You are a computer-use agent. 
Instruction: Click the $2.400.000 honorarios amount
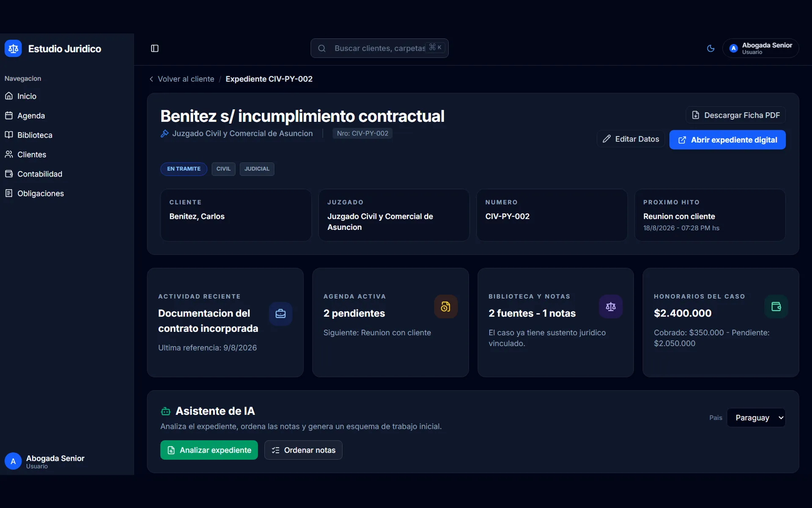[x=683, y=313]
